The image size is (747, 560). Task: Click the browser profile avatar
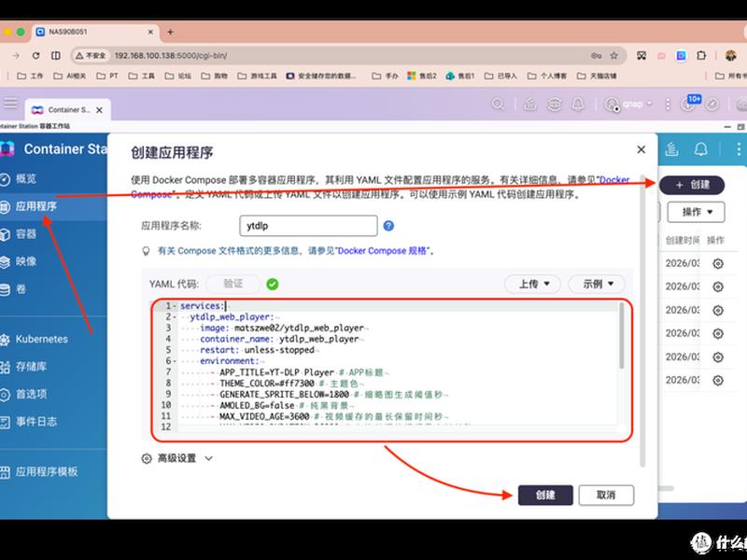tap(731, 56)
